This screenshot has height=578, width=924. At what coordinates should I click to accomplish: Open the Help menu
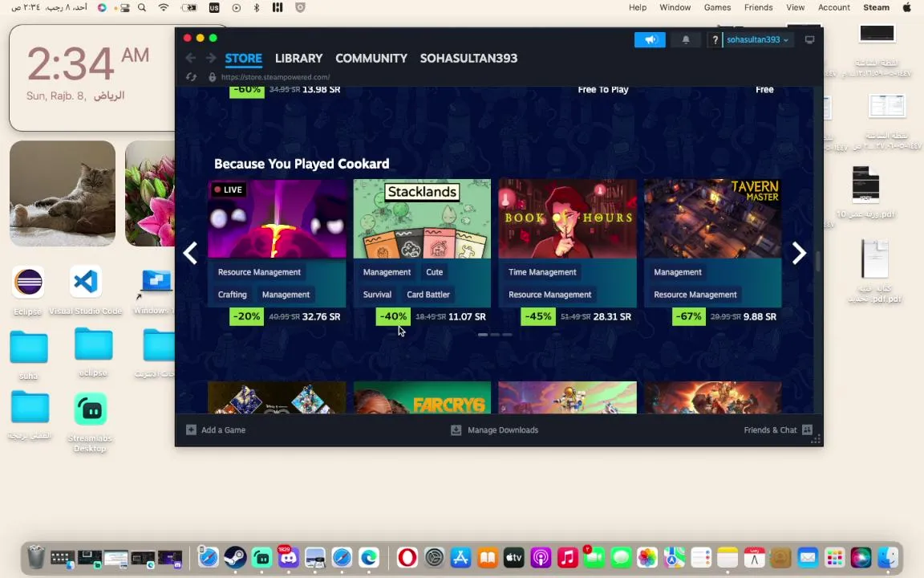tap(638, 8)
